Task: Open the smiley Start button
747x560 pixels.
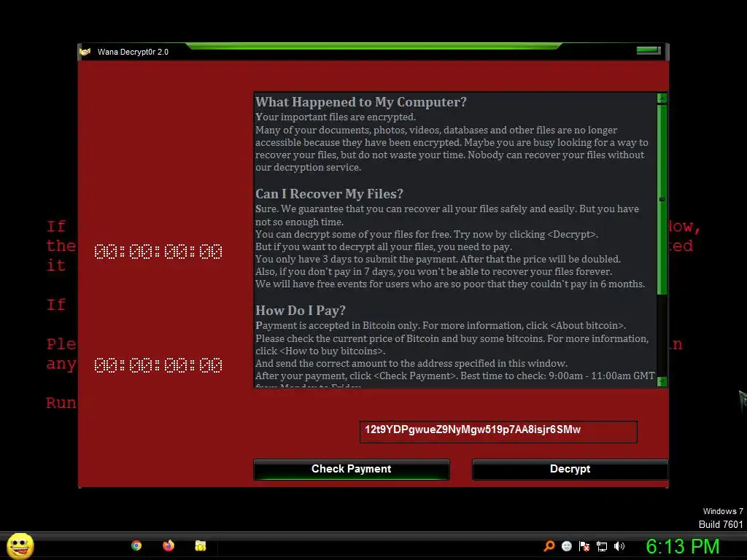Action: (x=20, y=546)
